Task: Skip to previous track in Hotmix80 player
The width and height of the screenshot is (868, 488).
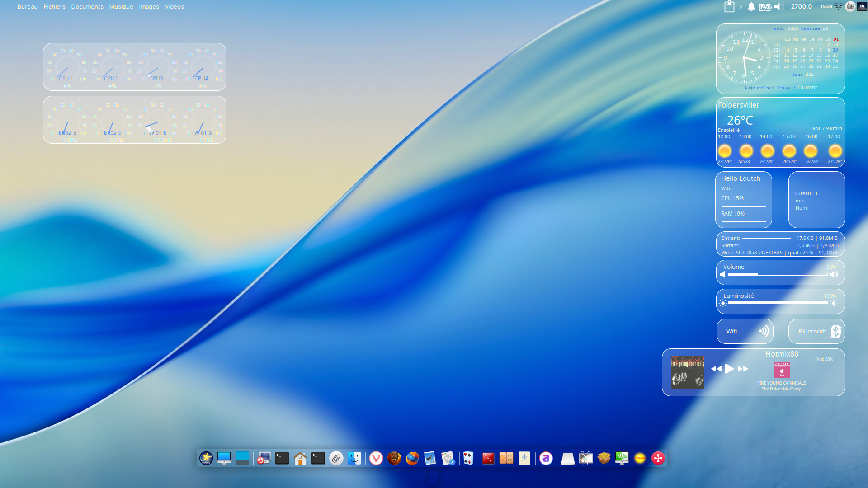Action: pyautogui.click(x=716, y=369)
